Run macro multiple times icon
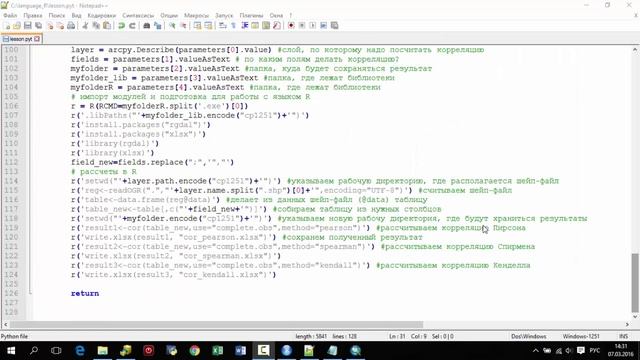This screenshot has height=360, width=640. 323,26
